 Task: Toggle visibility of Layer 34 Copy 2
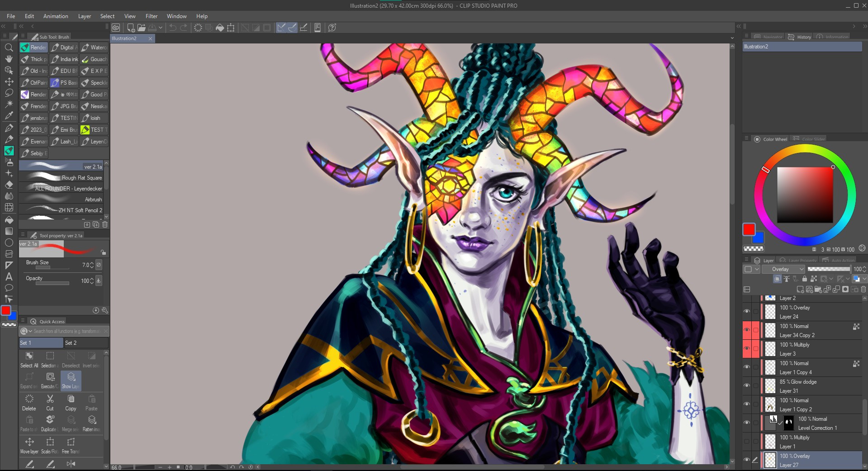coord(747,330)
